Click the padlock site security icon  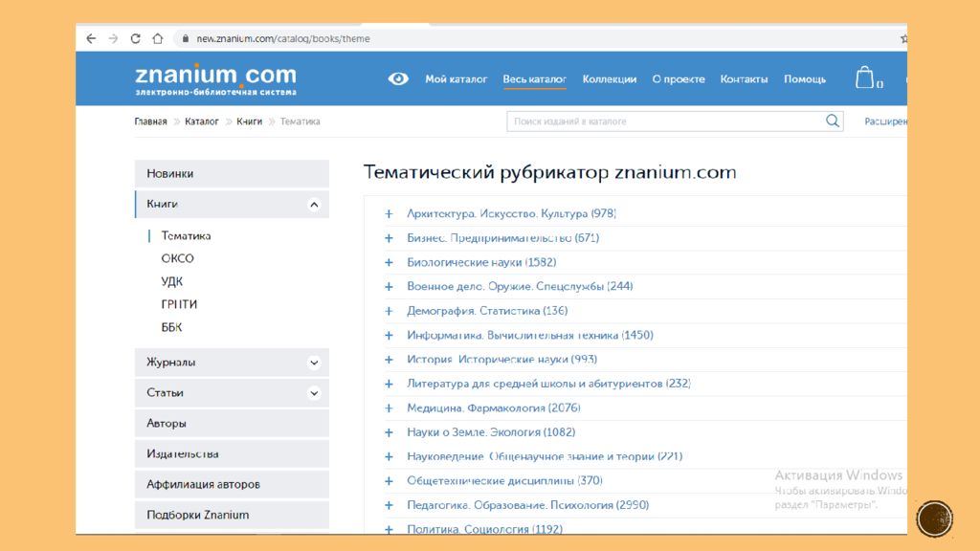pyautogui.click(x=185, y=38)
